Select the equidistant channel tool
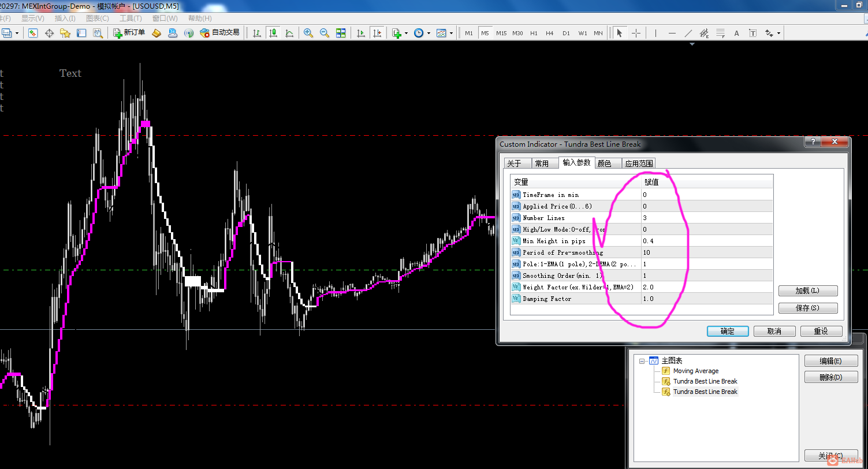This screenshot has width=868, height=469. coord(705,33)
